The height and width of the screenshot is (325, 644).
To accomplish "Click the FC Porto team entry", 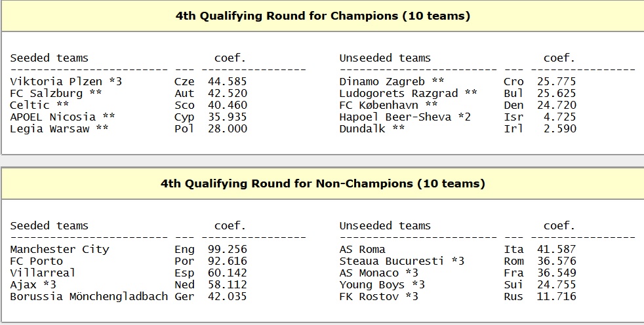I will tap(36, 261).
